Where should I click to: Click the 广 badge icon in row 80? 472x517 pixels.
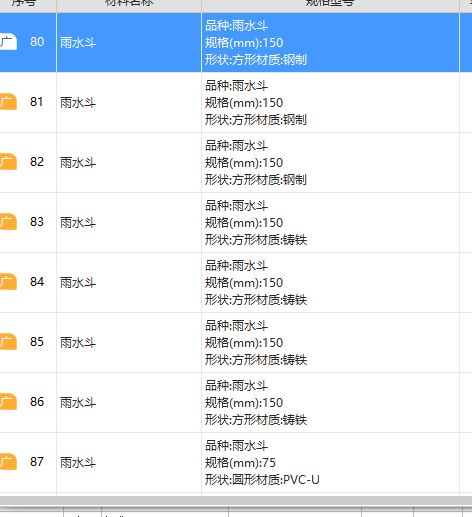[8, 42]
